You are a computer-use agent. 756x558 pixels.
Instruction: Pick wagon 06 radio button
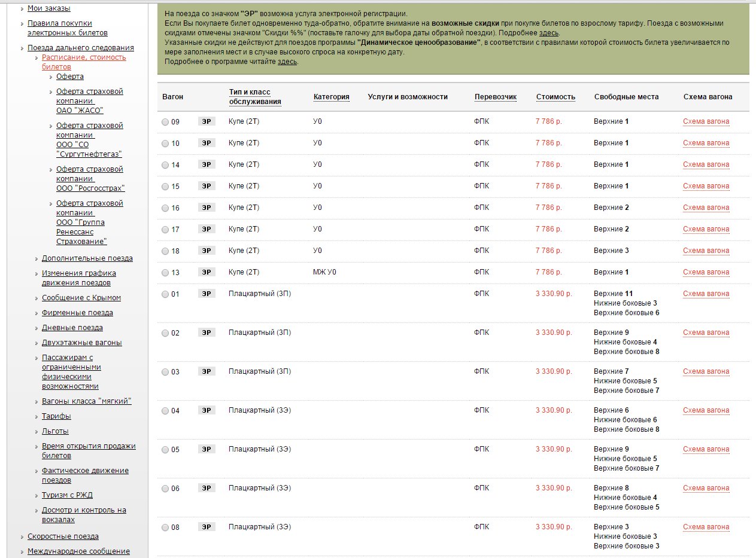(165, 489)
